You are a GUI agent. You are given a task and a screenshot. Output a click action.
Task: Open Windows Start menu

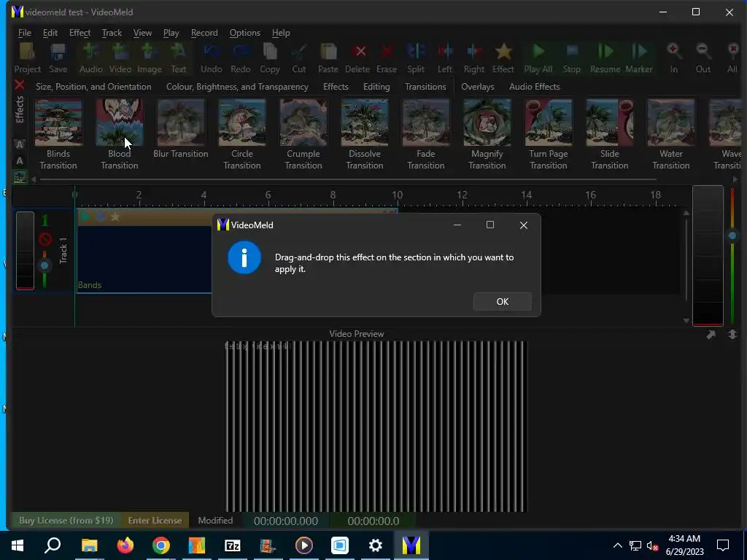click(18, 545)
